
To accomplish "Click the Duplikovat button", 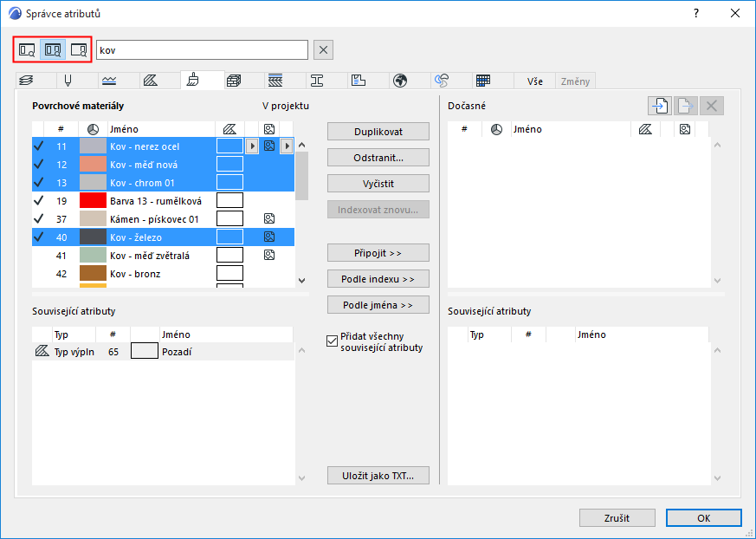I will 378,132.
